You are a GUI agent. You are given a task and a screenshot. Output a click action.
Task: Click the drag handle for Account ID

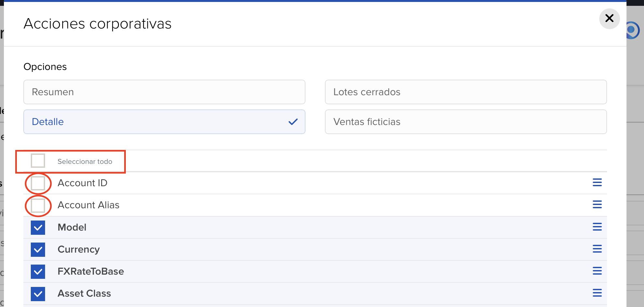[x=597, y=183]
